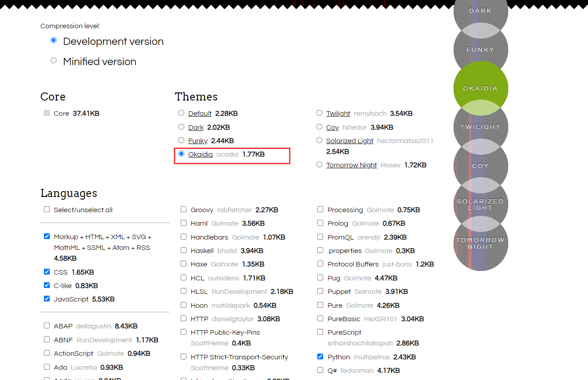Check the Protocol Buffers checkbox
This screenshot has width=588, height=380.
coord(320,263)
